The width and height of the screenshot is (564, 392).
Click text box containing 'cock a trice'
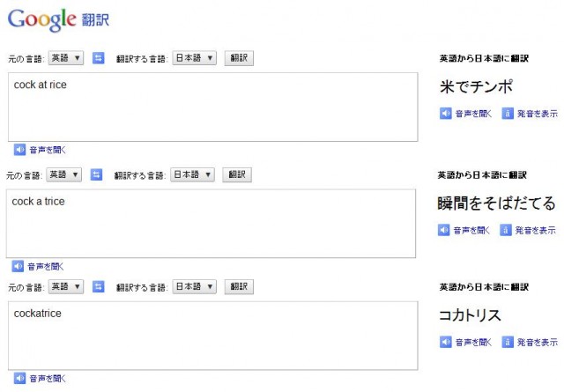pyautogui.click(x=211, y=224)
